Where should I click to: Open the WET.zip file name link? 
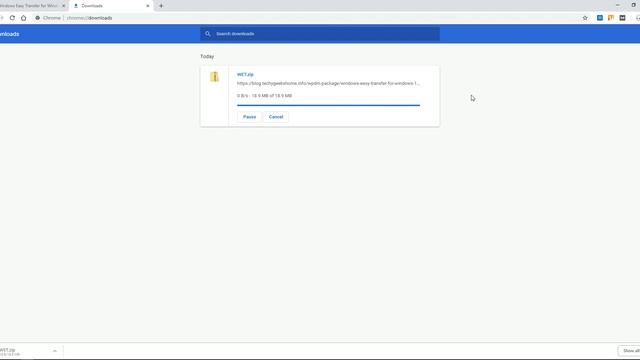point(245,74)
